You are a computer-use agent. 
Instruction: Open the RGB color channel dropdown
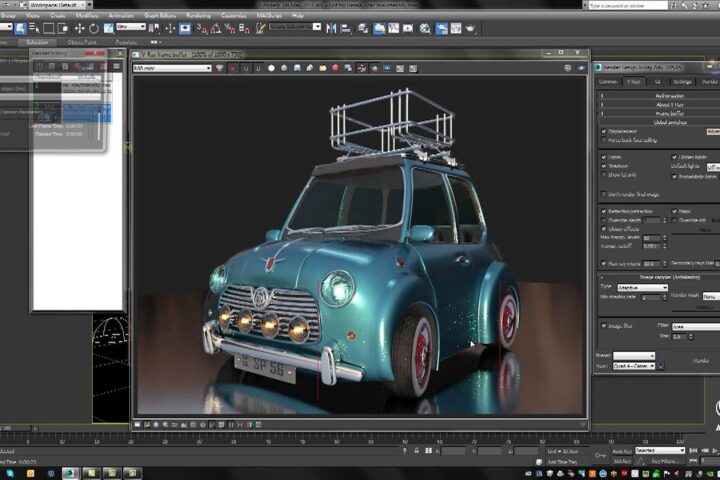click(x=172, y=68)
